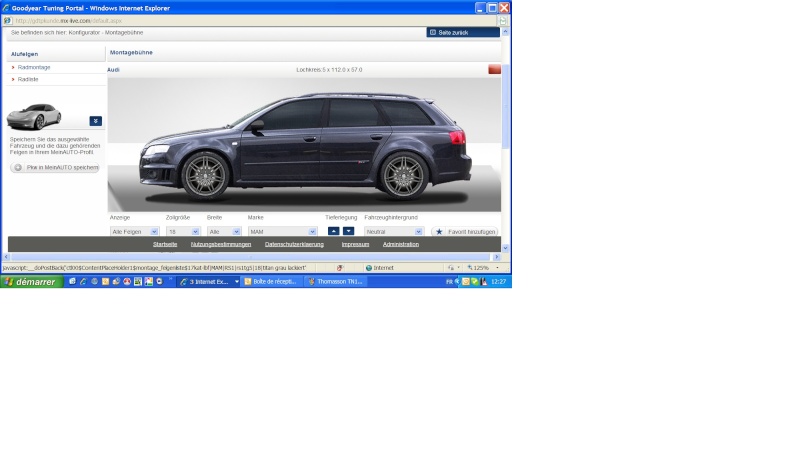Open the Marke 'MAM' dropdown

pyautogui.click(x=283, y=232)
